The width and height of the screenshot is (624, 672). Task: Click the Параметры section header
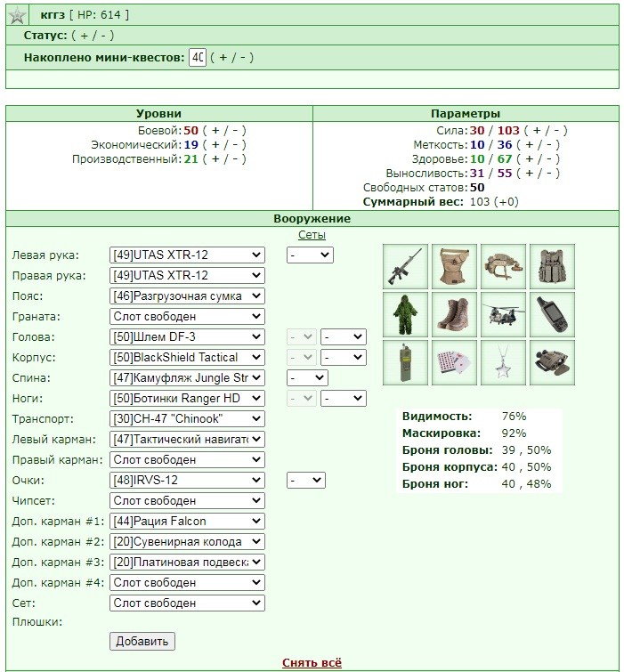466,114
